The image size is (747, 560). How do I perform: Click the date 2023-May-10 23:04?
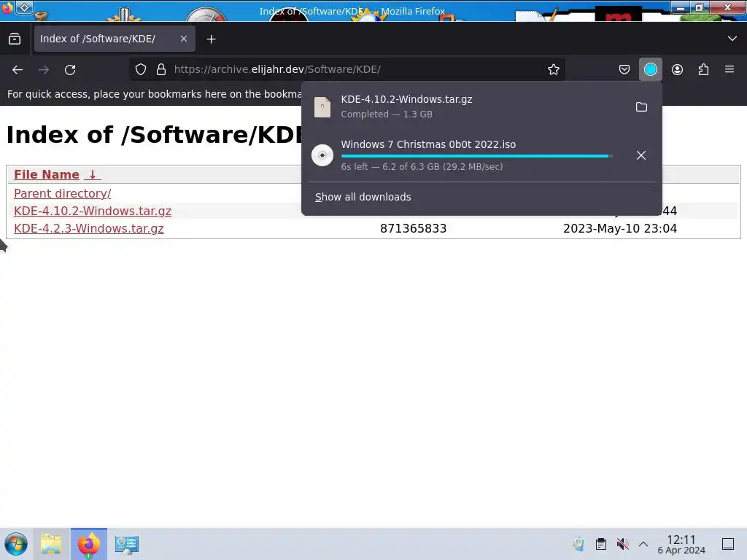point(620,228)
